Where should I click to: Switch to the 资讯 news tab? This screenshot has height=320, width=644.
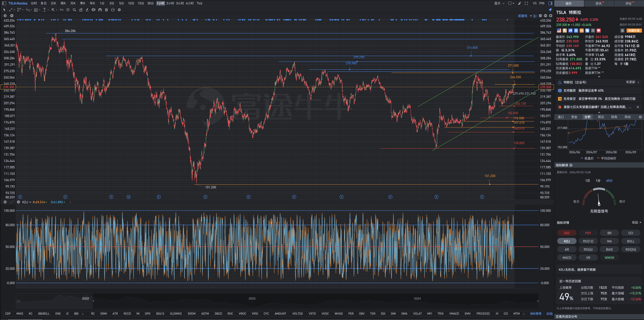pyautogui.click(x=599, y=3)
